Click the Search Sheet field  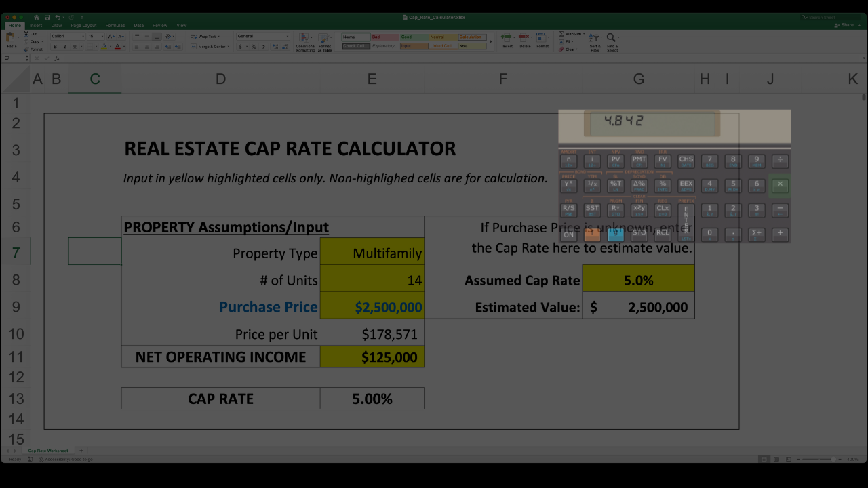tap(831, 18)
